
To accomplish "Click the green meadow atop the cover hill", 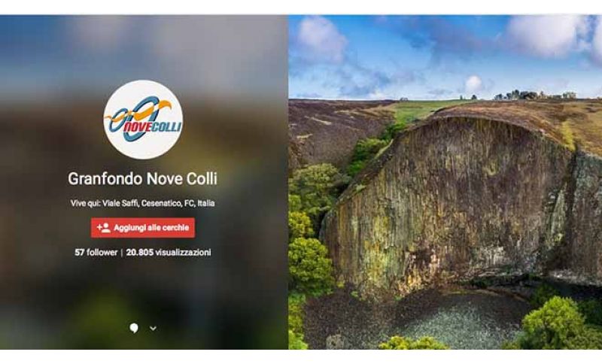I will (x=418, y=109).
